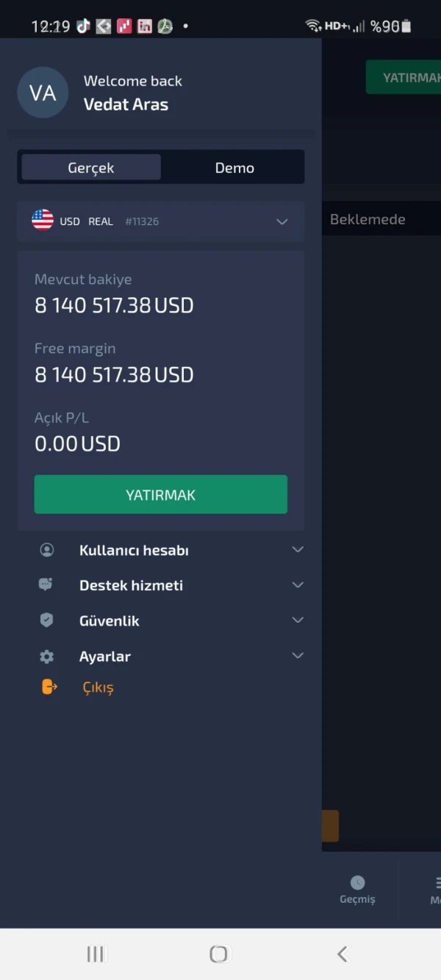Click the settings gear icon
Screen dimensions: 441x980
click(47, 657)
